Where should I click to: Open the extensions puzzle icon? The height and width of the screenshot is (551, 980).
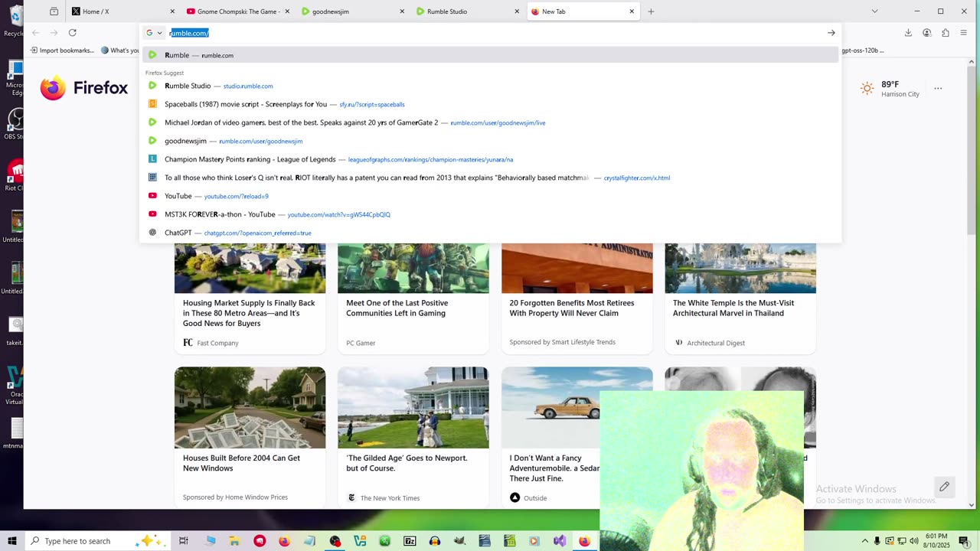pyautogui.click(x=946, y=33)
